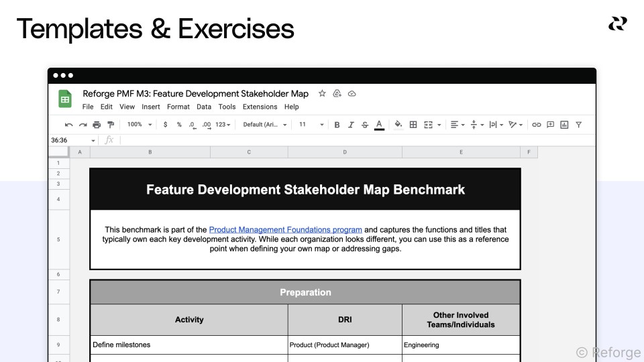Open the File menu

[x=87, y=107]
